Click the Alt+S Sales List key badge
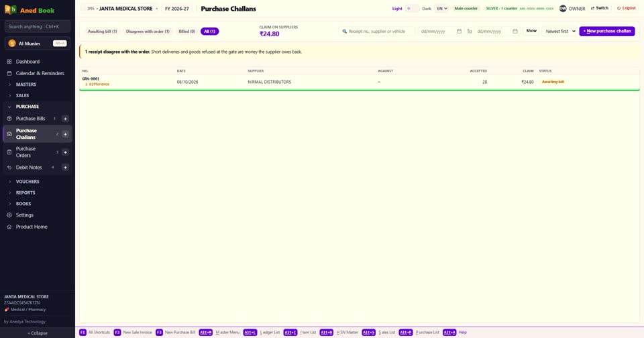The image size is (644, 338). [369, 332]
